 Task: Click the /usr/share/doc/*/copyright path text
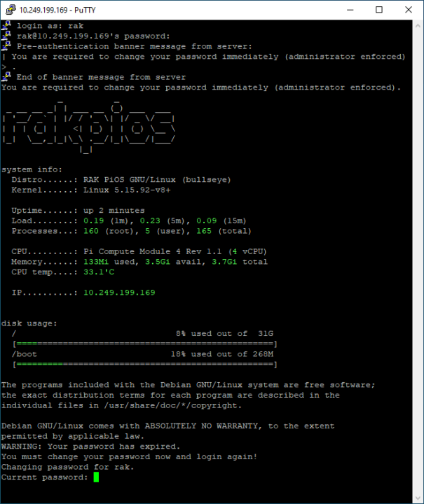pyautogui.click(x=172, y=405)
